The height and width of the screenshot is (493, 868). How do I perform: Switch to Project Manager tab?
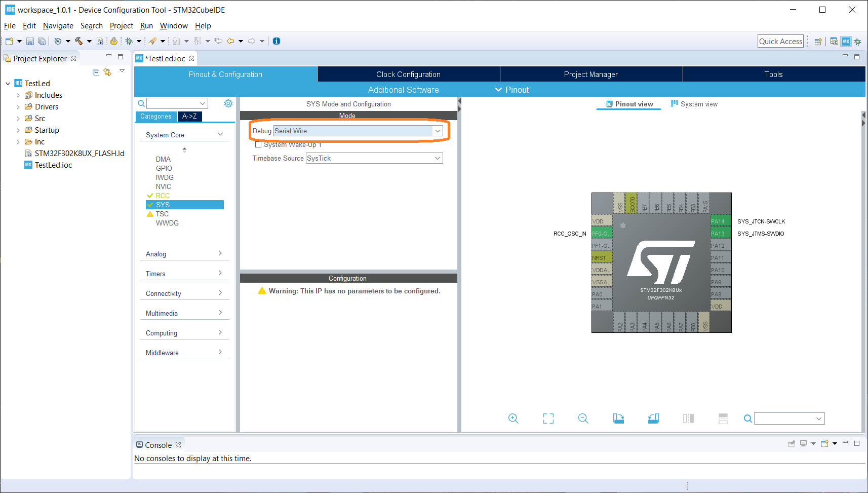tap(591, 74)
